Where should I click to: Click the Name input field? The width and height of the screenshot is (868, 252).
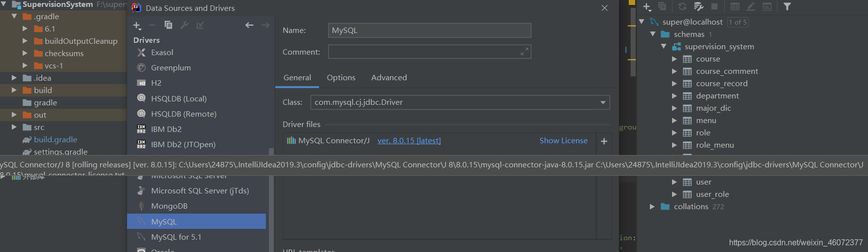[429, 30]
